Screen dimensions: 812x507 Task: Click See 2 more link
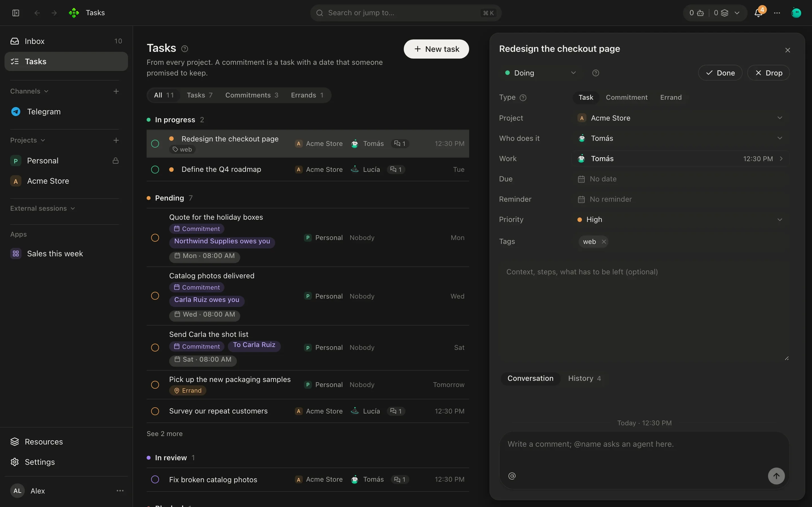coord(164,433)
